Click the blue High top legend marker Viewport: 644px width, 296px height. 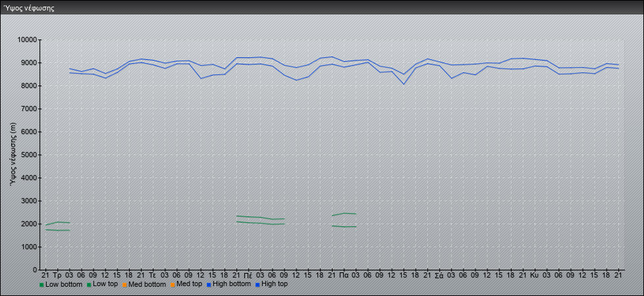pyautogui.click(x=257, y=285)
